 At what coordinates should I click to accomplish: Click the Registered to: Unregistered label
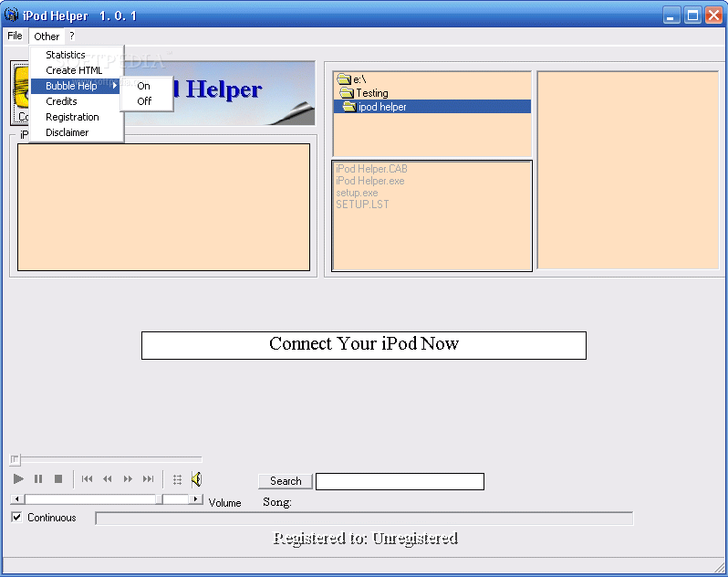coord(366,538)
